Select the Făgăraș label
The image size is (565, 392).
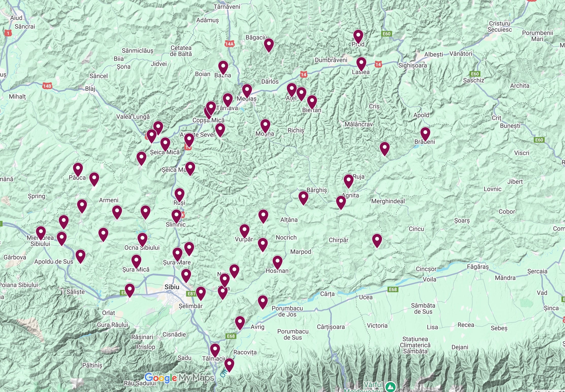click(478, 267)
